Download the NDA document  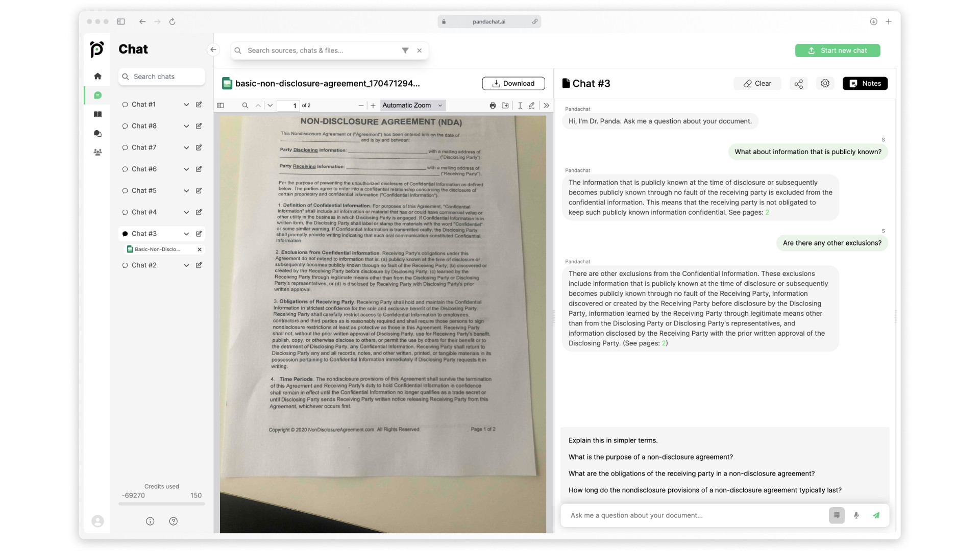tap(513, 84)
